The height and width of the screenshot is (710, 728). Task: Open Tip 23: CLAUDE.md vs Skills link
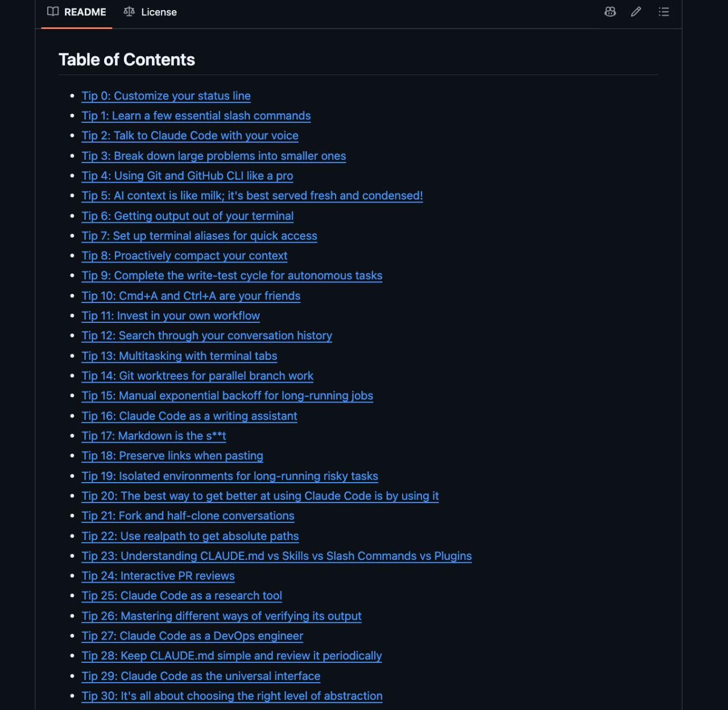click(x=276, y=556)
